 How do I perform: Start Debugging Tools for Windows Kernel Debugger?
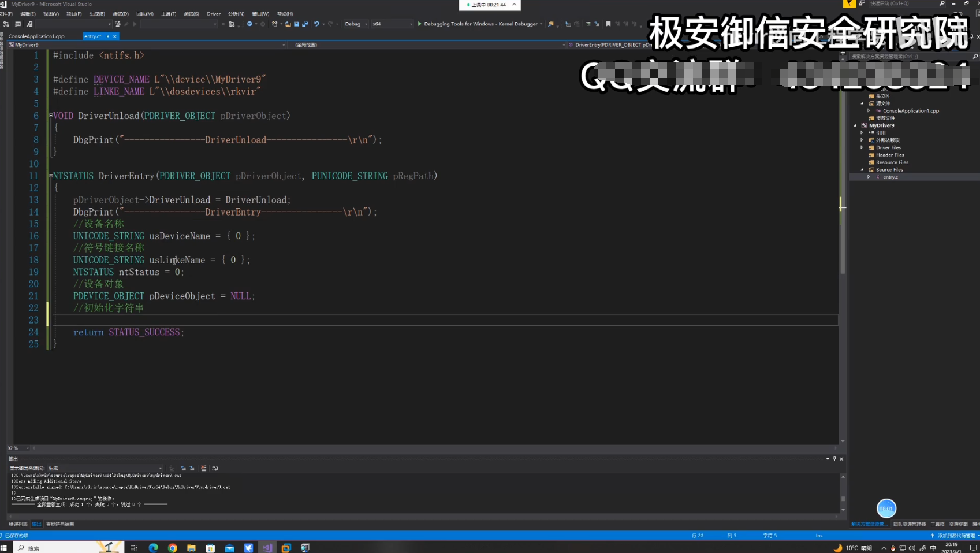[x=480, y=24]
